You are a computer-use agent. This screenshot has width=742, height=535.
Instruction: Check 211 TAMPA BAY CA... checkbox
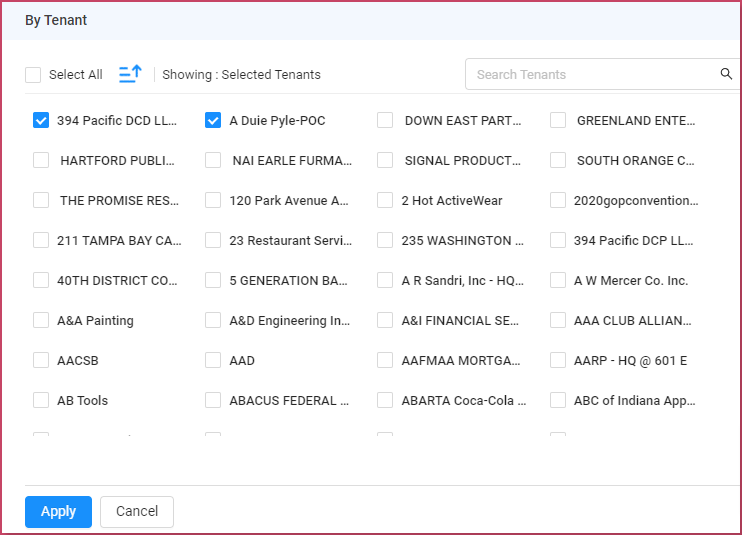41,240
